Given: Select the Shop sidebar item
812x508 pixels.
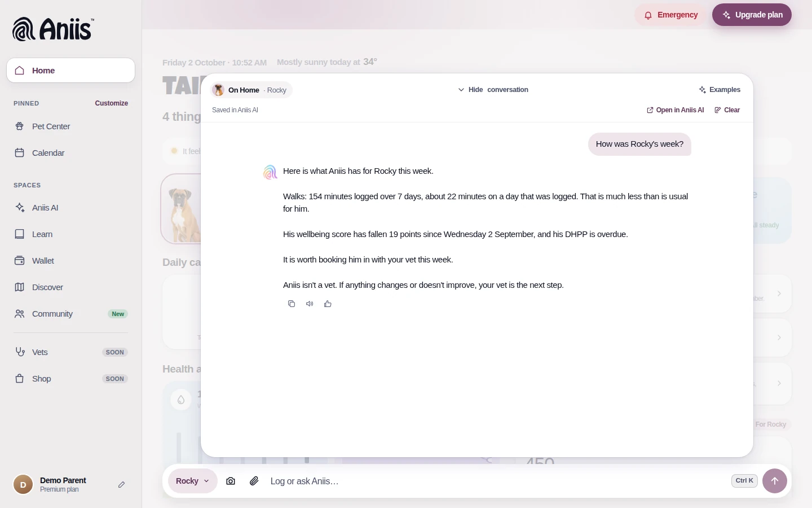Looking at the screenshot, I should [x=71, y=379].
